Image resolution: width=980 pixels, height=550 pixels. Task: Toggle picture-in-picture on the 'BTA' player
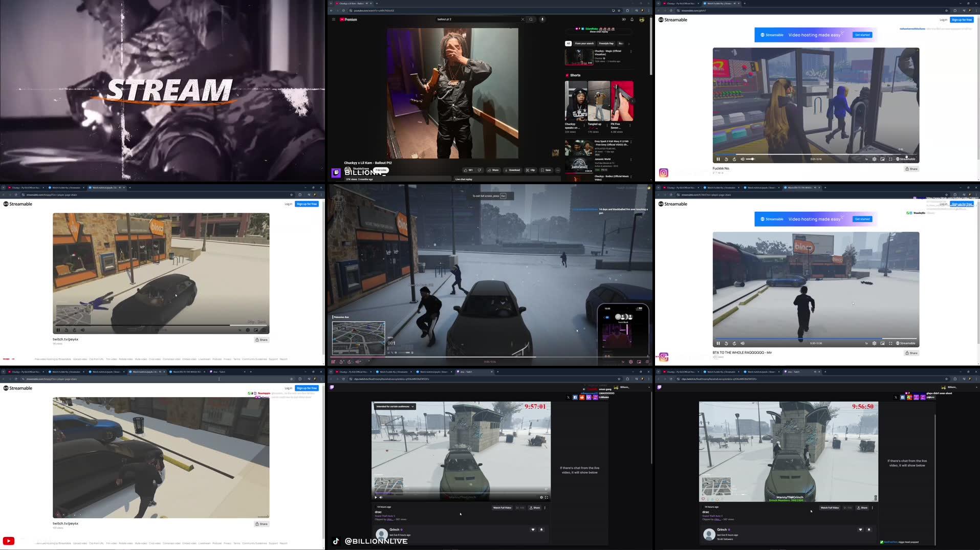883,343
